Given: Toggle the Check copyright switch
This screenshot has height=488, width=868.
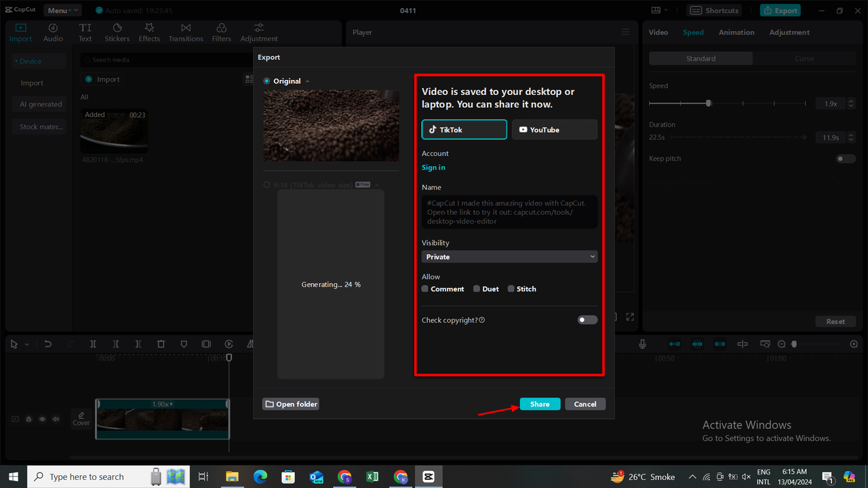Looking at the screenshot, I should click(587, 319).
